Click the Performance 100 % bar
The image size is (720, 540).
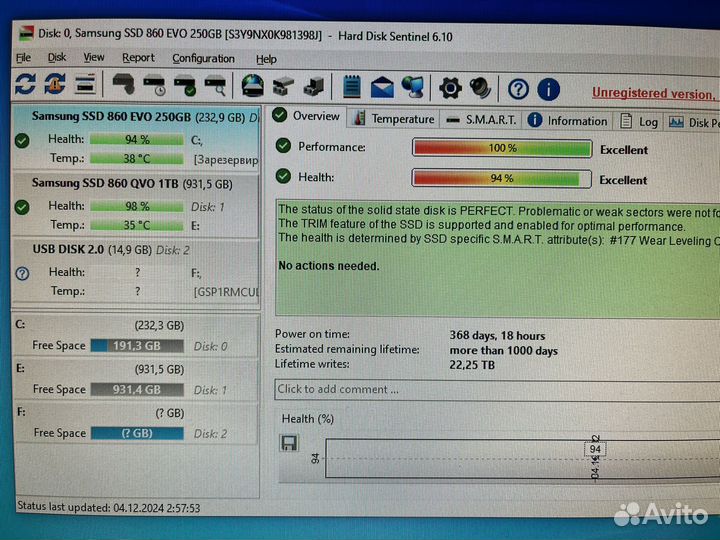pyautogui.click(x=502, y=148)
